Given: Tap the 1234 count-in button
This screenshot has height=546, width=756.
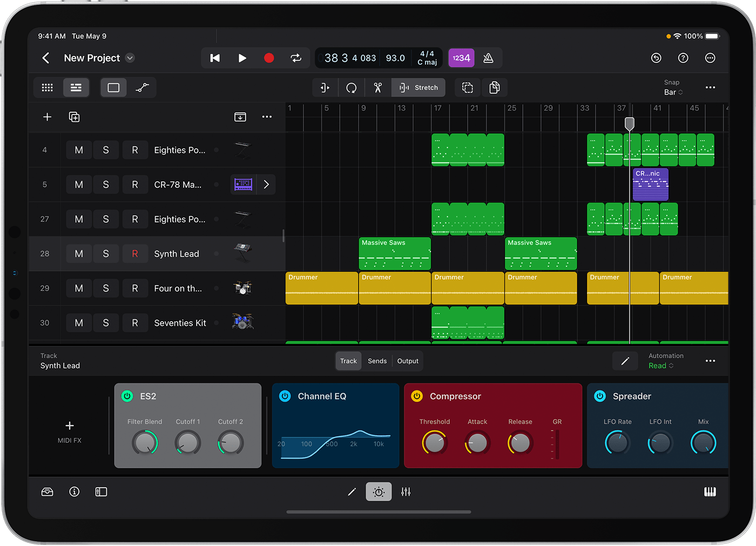Looking at the screenshot, I should [461, 58].
